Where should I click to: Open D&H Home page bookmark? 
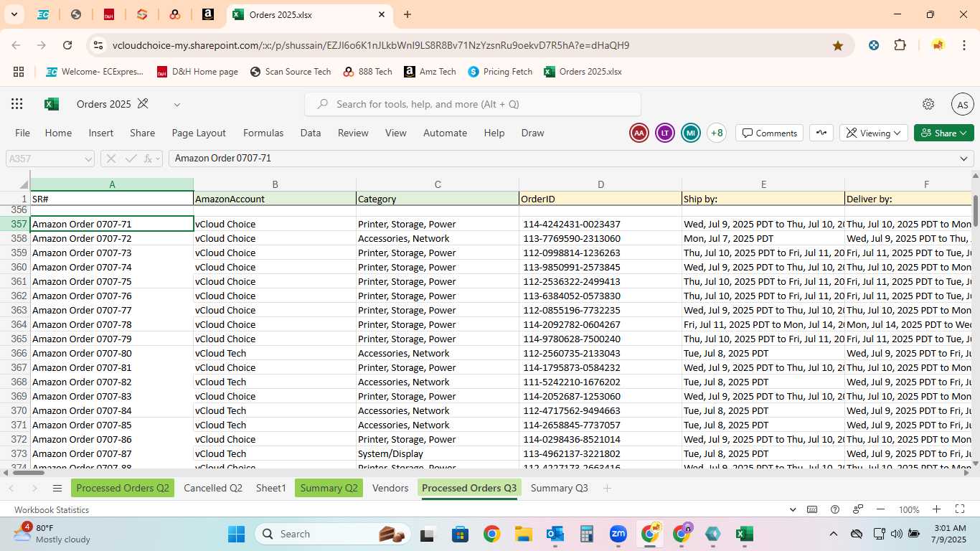197,72
